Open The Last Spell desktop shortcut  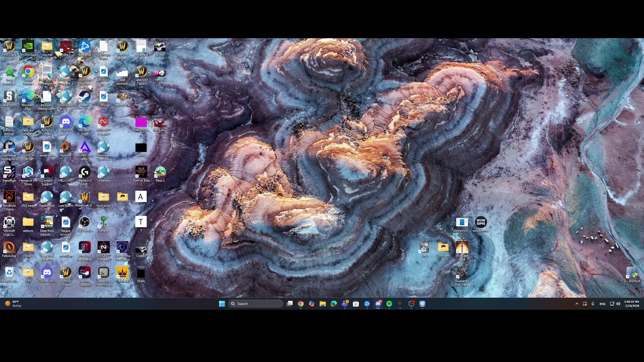pyautogui.click(x=462, y=251)
